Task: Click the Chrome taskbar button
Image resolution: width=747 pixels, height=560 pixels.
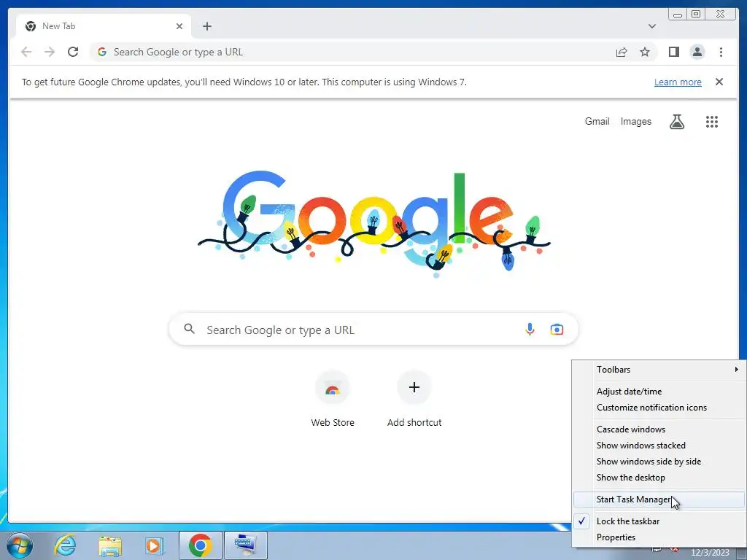Action: 200,545
